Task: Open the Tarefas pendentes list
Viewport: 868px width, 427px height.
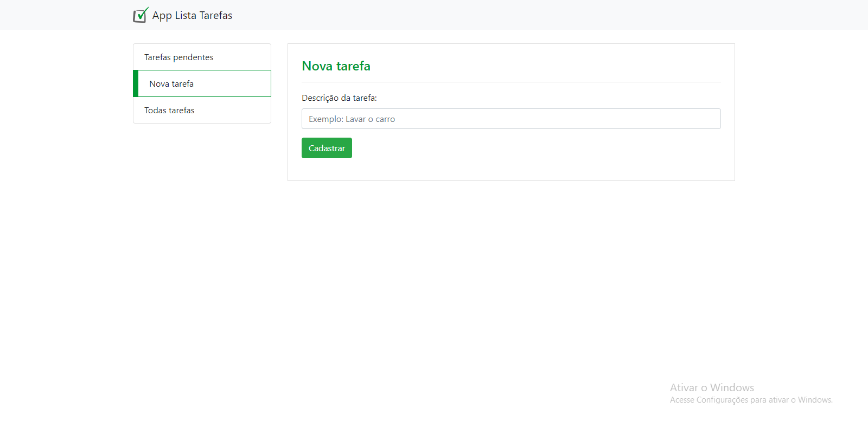Action: click(178, 57)
